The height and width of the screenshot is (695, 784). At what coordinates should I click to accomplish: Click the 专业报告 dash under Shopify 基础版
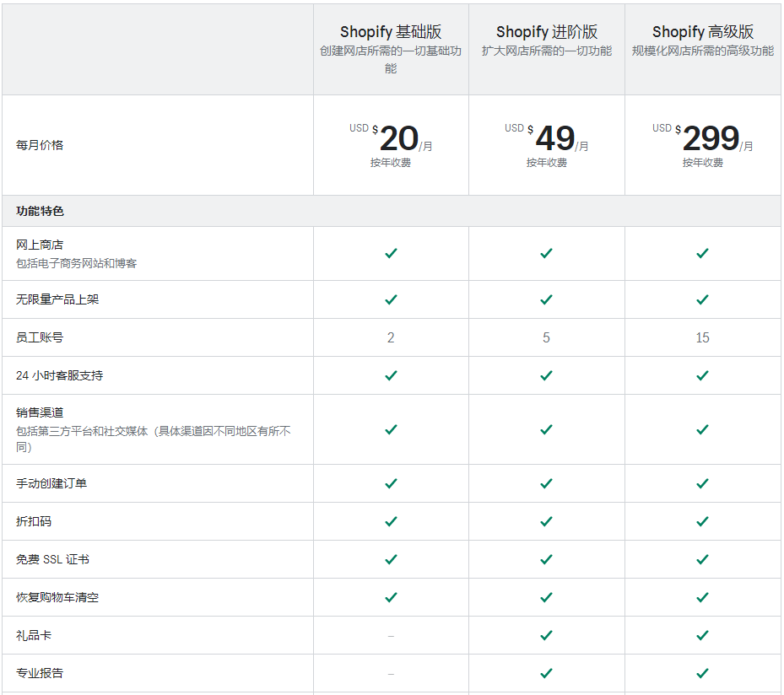[x=391, y=674]
